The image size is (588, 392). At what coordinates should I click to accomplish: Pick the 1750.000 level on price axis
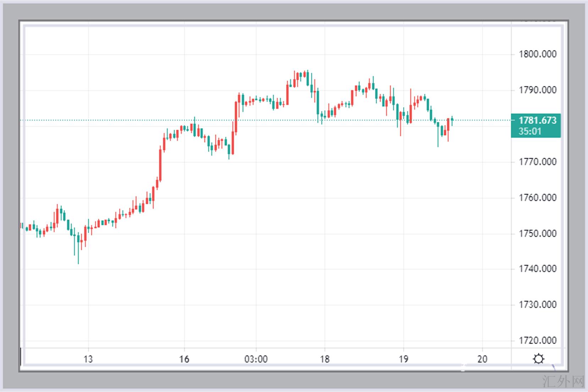(537, 234)
